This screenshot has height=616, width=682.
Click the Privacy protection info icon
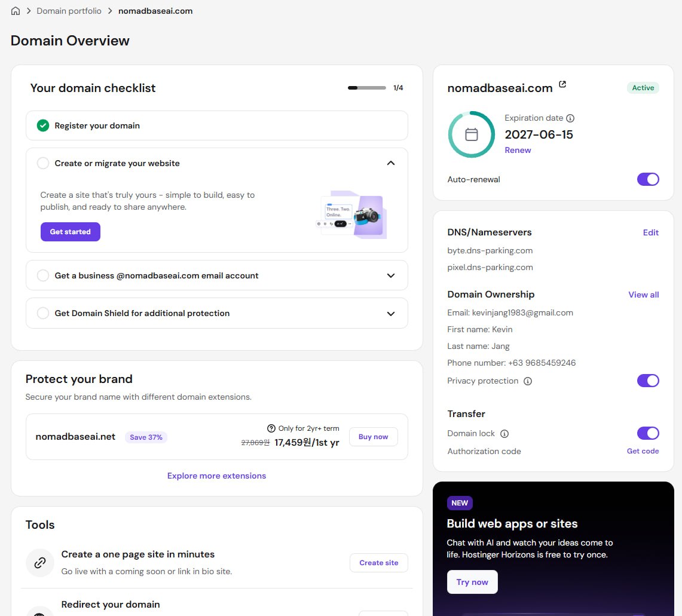click(x=528, y=381)
